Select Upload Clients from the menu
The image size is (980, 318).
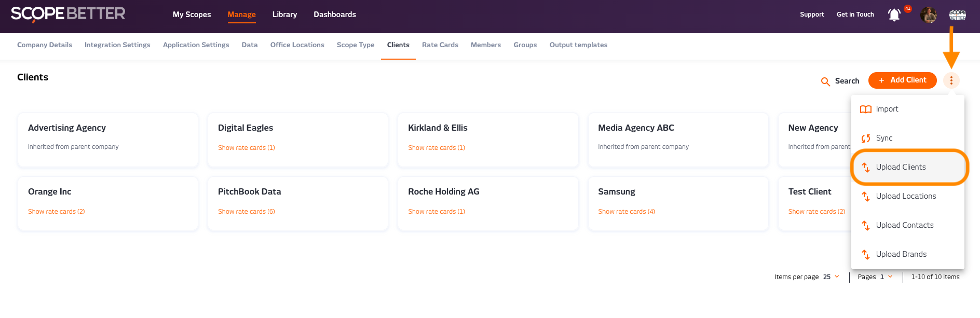901,167
